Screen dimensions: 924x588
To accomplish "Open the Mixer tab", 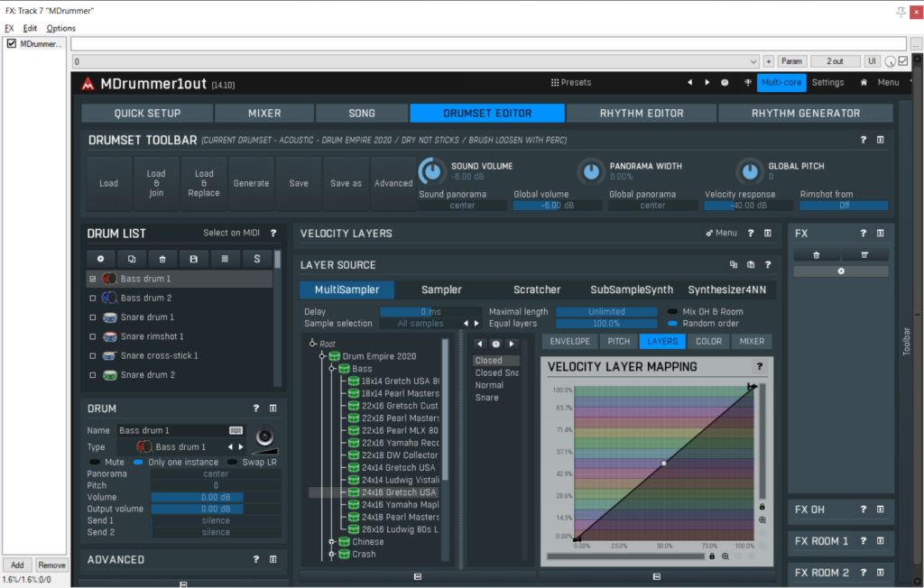I will coord(264,113).
